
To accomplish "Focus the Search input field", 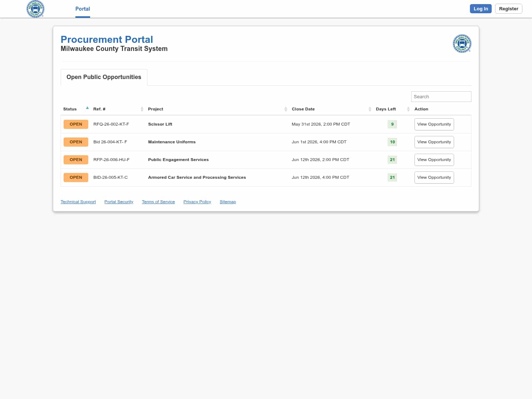I will 441,96.
